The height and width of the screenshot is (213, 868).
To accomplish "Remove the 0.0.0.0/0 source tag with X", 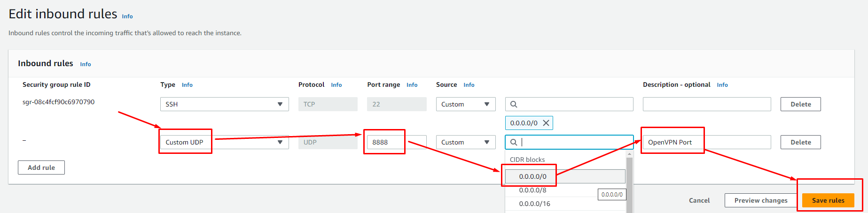I will click(x=546, y=123).
